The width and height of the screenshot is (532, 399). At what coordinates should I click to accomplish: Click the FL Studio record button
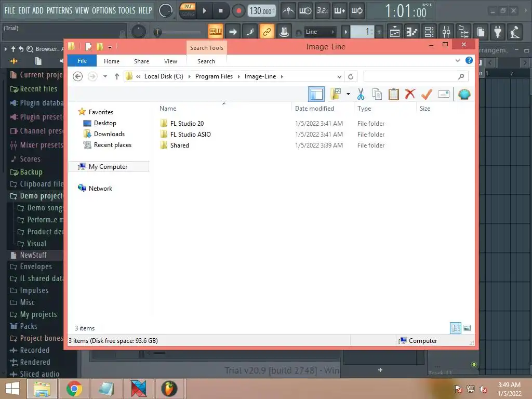point(238,11)
